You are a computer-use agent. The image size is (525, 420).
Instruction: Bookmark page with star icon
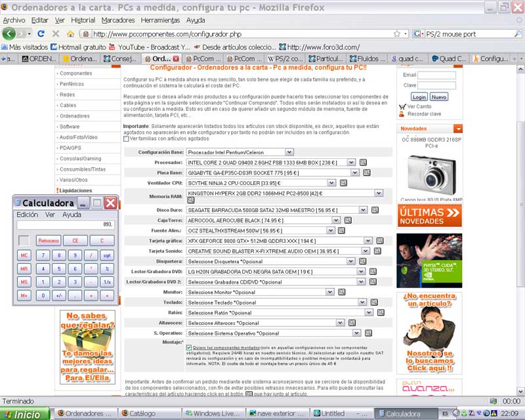point(397,33)
